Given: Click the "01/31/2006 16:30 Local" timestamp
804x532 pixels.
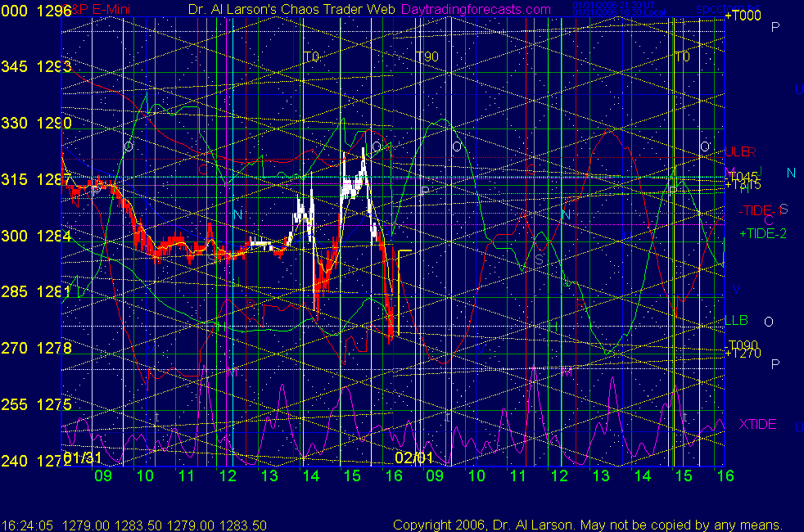Looking at the screenshot, I should pyautogui.click(x=619, y=12).
